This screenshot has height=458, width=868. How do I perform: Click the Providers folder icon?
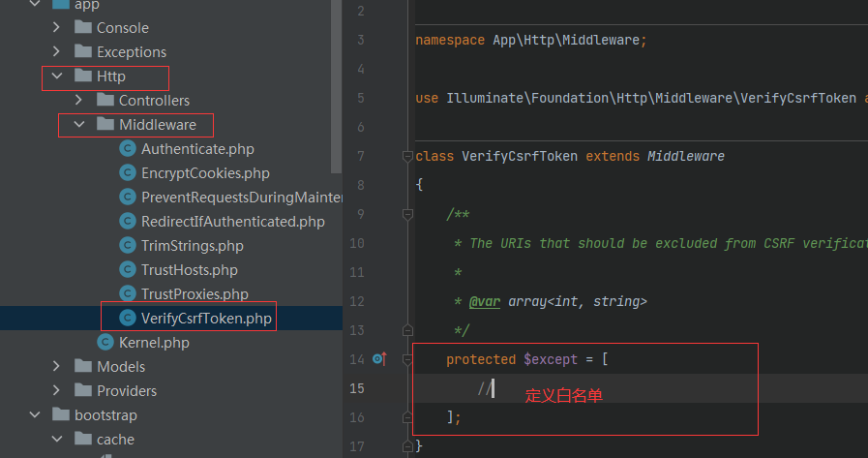83,390
